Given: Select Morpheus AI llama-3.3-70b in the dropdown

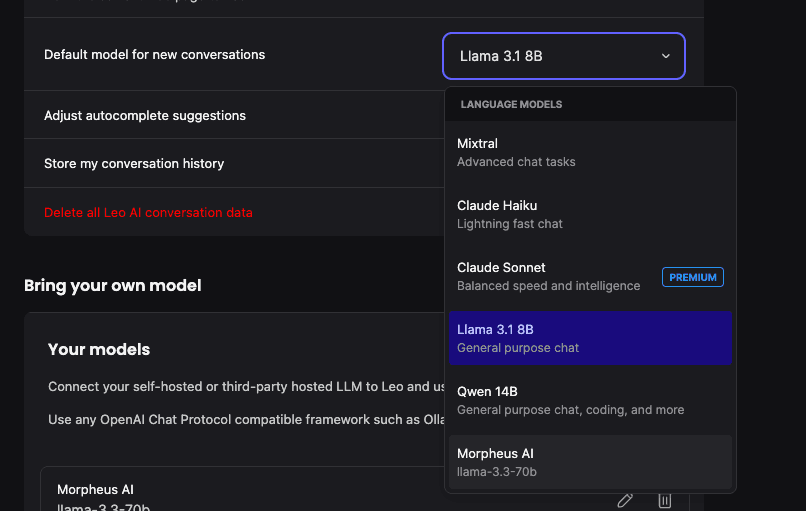Looking at the screenshot, I should [590, 462].
